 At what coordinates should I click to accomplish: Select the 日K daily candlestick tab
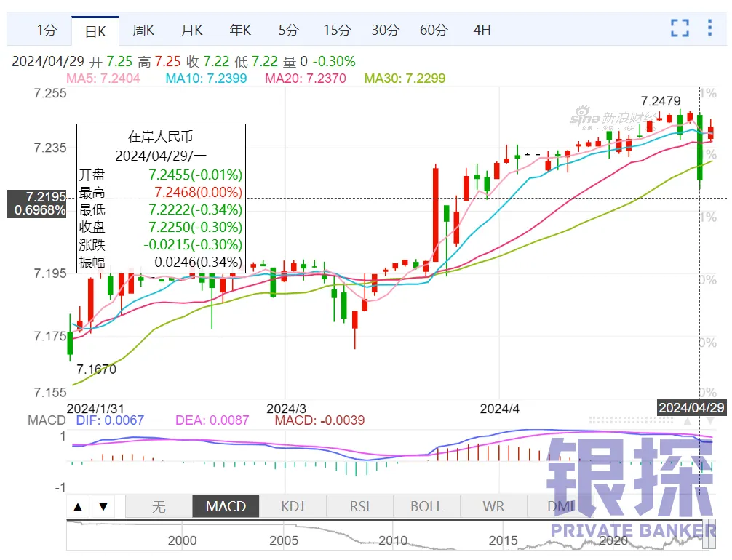coord(95,31)
